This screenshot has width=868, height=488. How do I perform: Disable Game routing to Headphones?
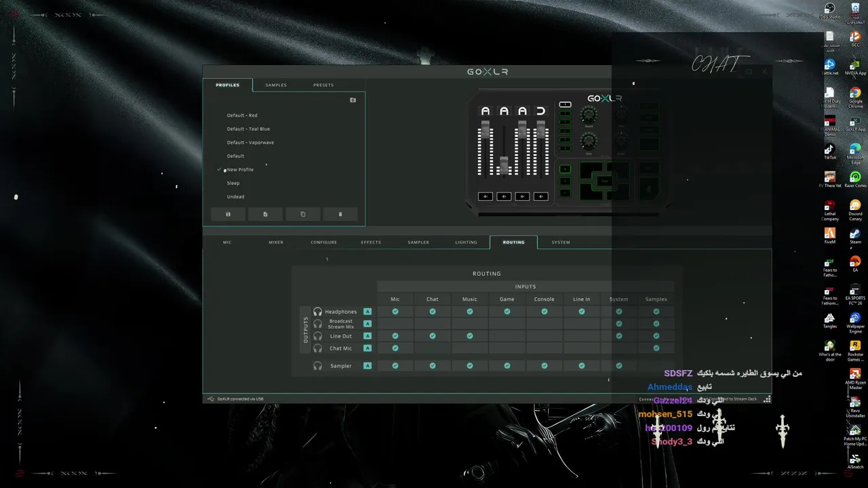(x=507, y=312)
